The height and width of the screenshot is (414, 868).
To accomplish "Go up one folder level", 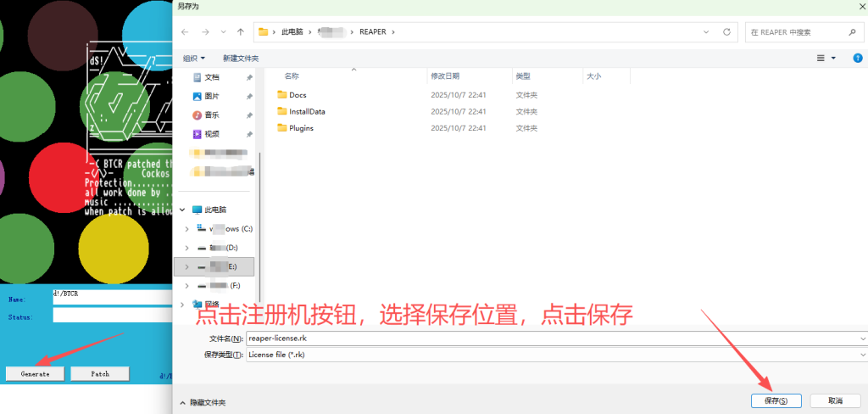I will pyautogui.click(x=240, y=32).
